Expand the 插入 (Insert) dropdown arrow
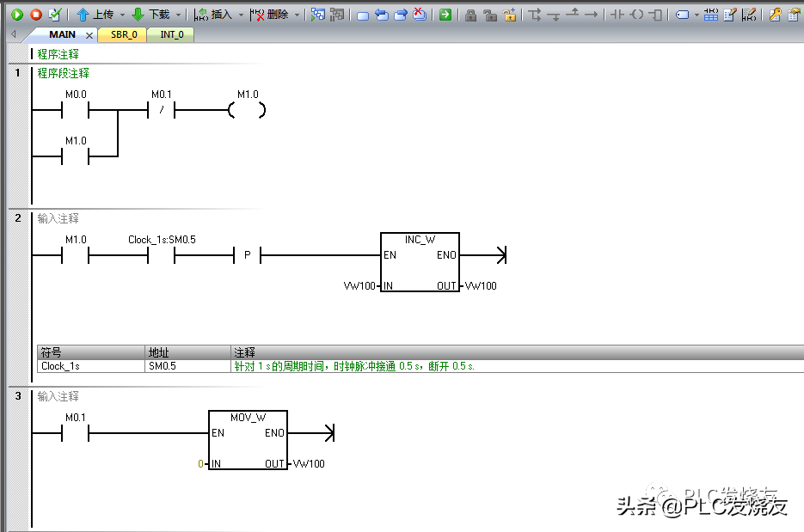This screenshot has height=532, width=804. [240, 15]
